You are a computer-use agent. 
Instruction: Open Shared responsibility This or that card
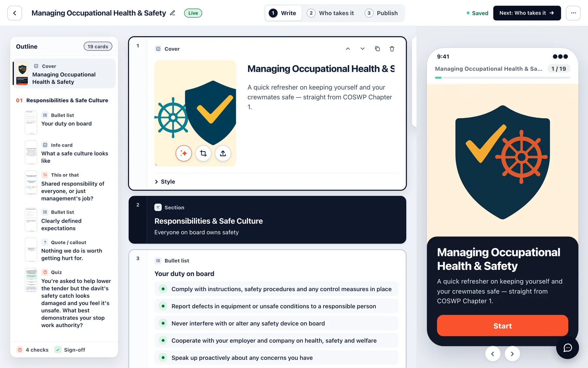tap(64, 186)
